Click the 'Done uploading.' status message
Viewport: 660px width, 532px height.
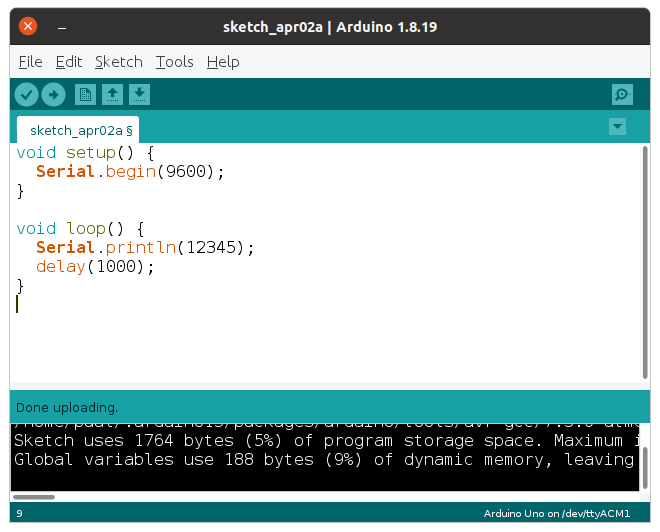(x=67, y=407)
